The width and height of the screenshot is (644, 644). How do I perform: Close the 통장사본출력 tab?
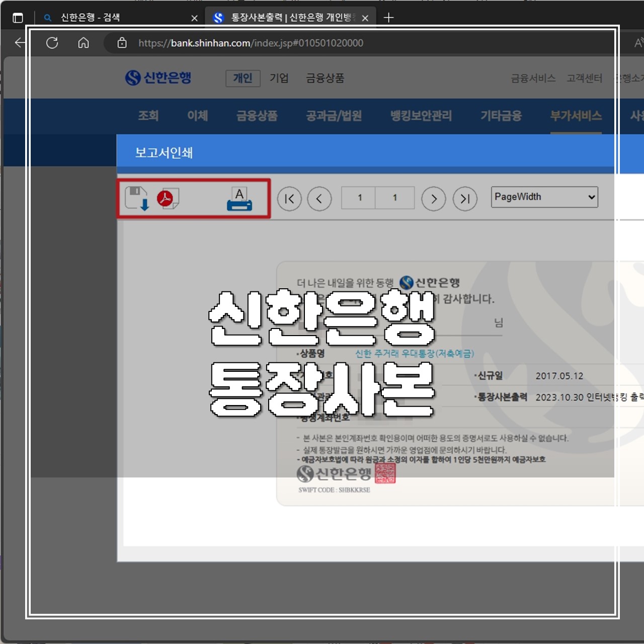pyautogui.click(x=365, y=18)
